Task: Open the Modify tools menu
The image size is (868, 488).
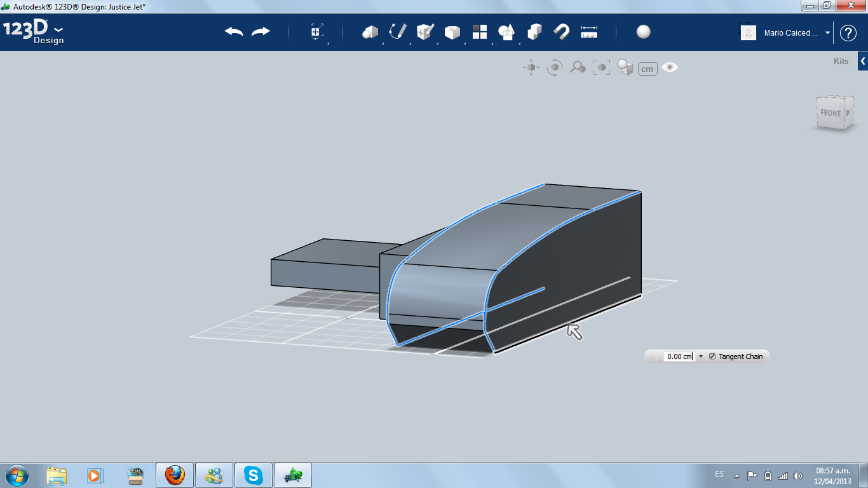Action: click(452, 32)
